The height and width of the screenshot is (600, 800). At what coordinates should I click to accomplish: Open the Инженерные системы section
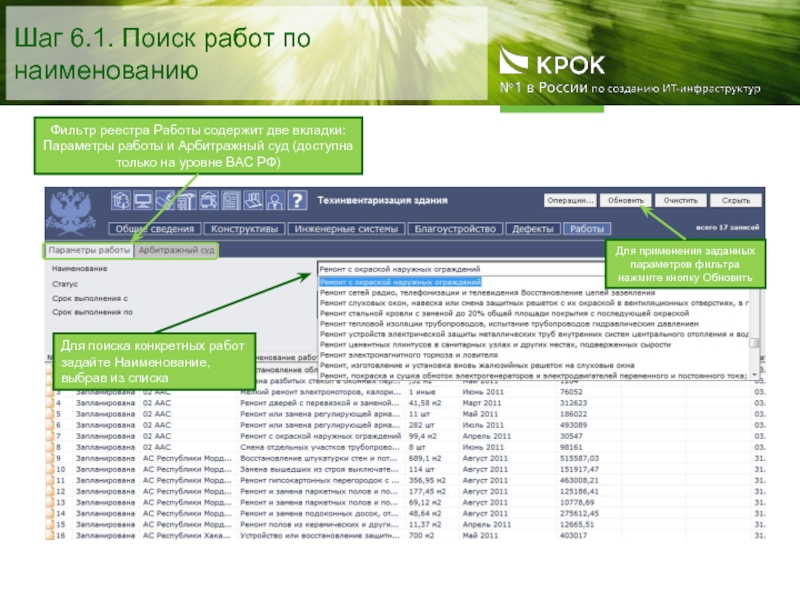[x=346, y=229]
